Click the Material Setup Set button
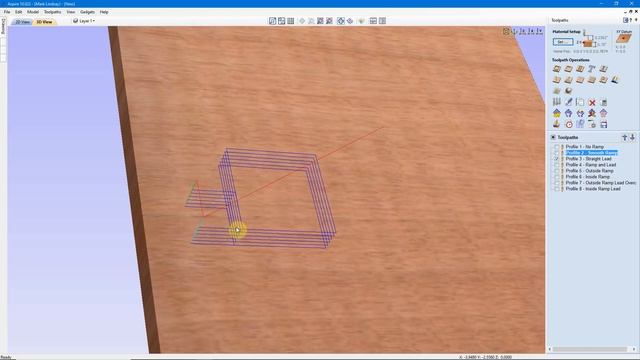The width and height of the screenshot is (640, 360). click(563, 42)
